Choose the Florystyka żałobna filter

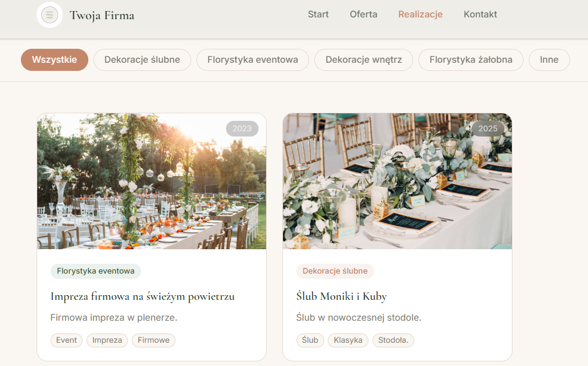471,60
